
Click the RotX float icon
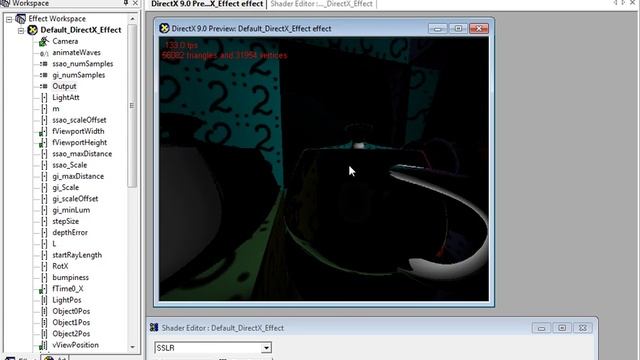44,266
